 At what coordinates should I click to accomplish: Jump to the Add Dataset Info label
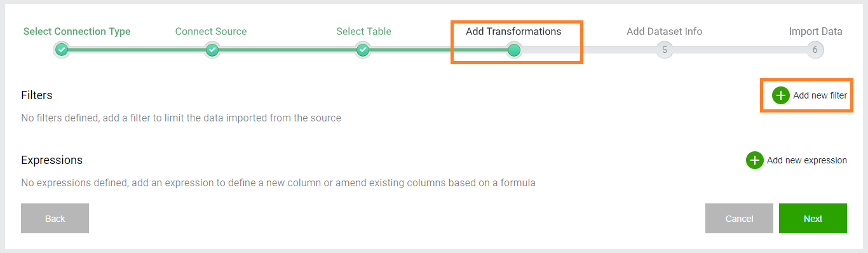664,31
